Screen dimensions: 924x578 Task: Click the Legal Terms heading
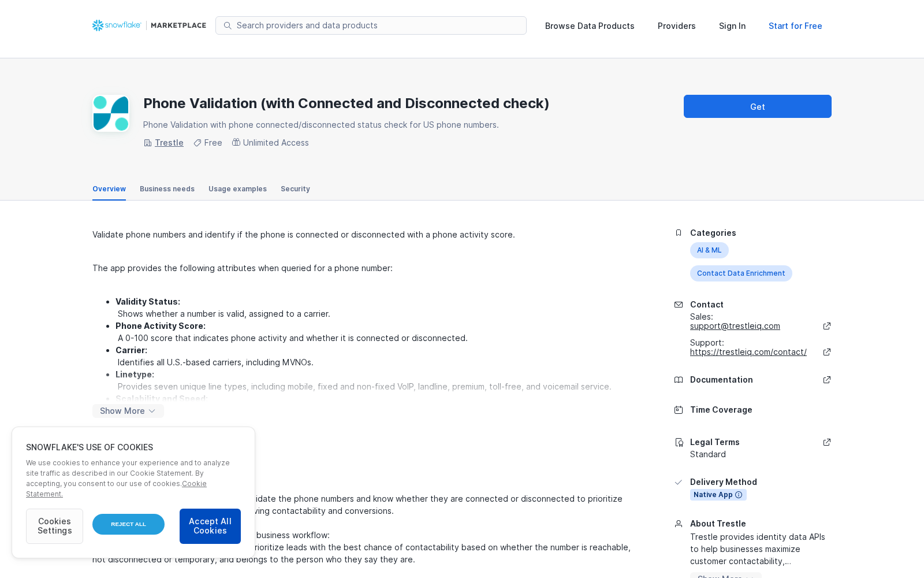point(714,442)
